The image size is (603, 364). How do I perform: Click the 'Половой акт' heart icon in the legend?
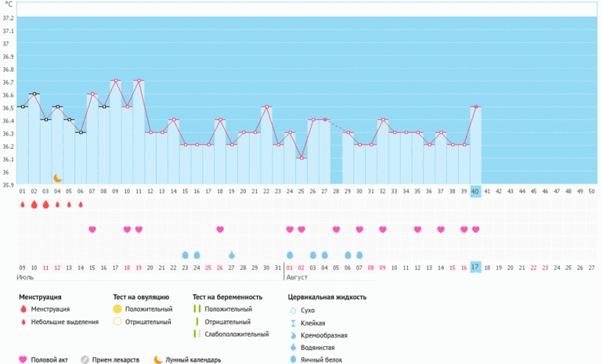[x=23, y=360]
